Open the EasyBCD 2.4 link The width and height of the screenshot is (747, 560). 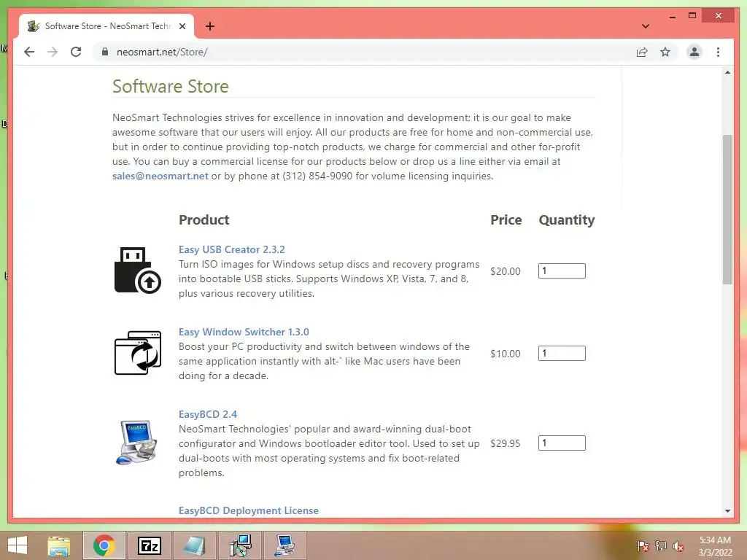coord(208,414)
